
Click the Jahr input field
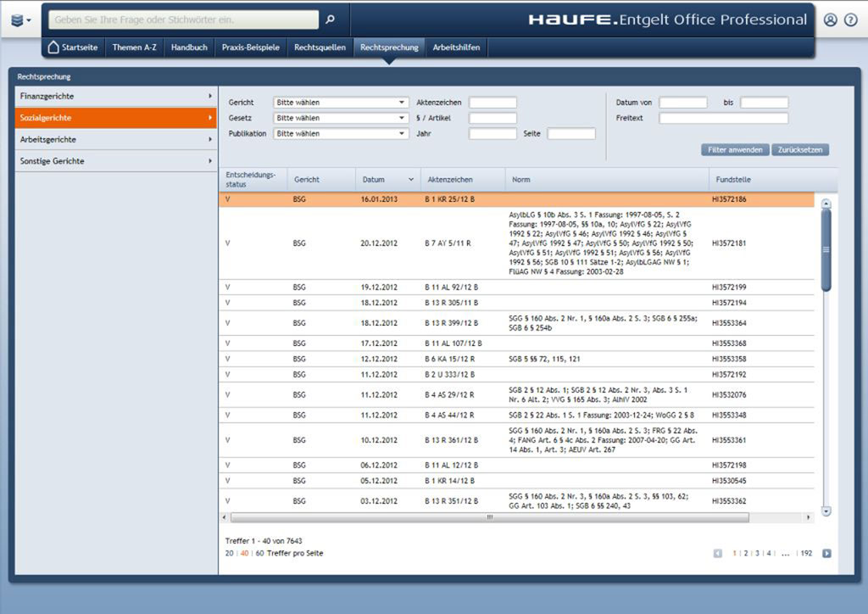click(x=492, y=133)
